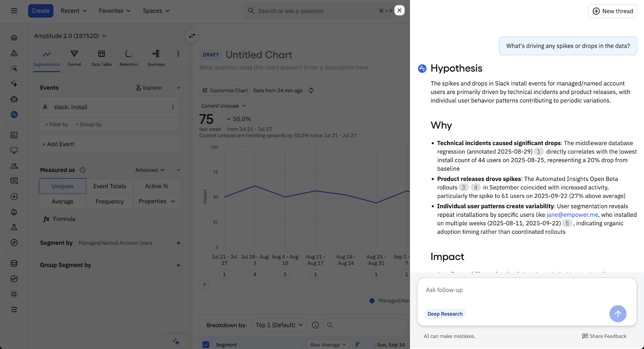The image size is (644, 349).
Task: Open slack: install event options menu
Action: click(x=173, y=107)
